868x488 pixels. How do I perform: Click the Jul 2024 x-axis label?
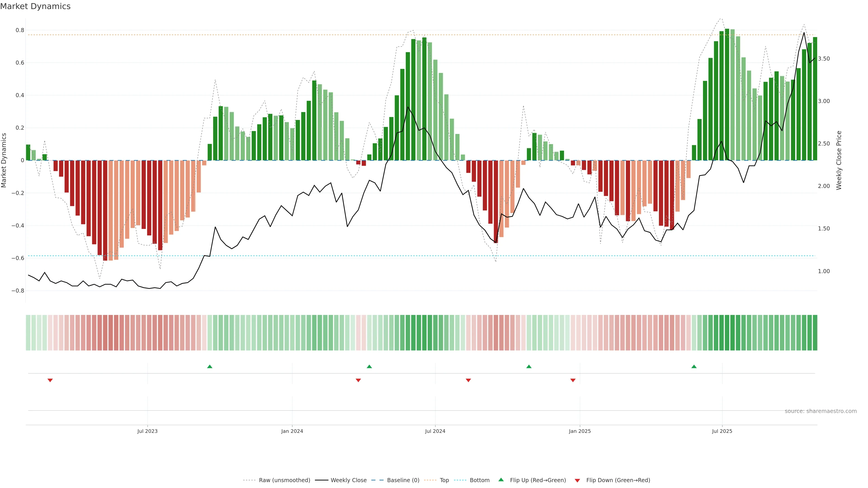pyautogui.click(x=435, y=431)
